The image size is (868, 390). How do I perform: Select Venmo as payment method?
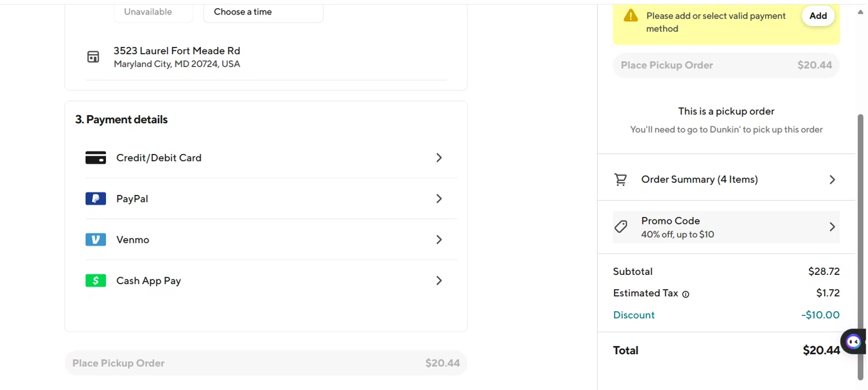tap(133, 240)
